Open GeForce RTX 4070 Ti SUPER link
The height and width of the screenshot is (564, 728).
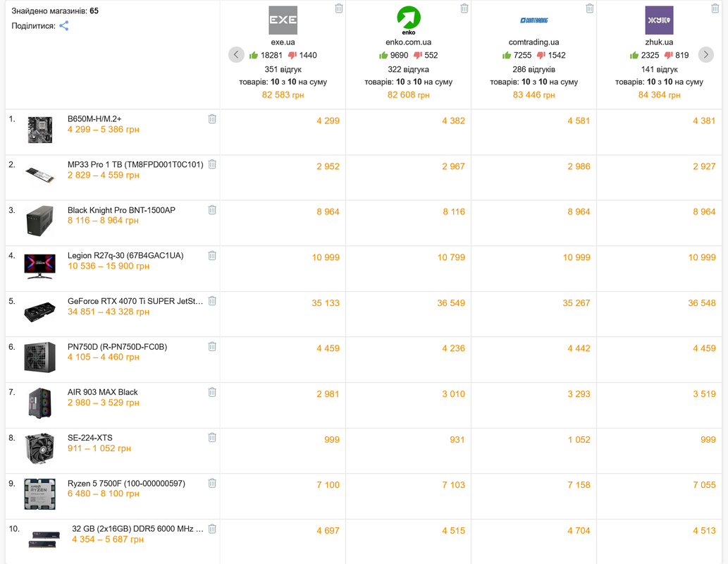pyautogui.click(x=135, y=301)
